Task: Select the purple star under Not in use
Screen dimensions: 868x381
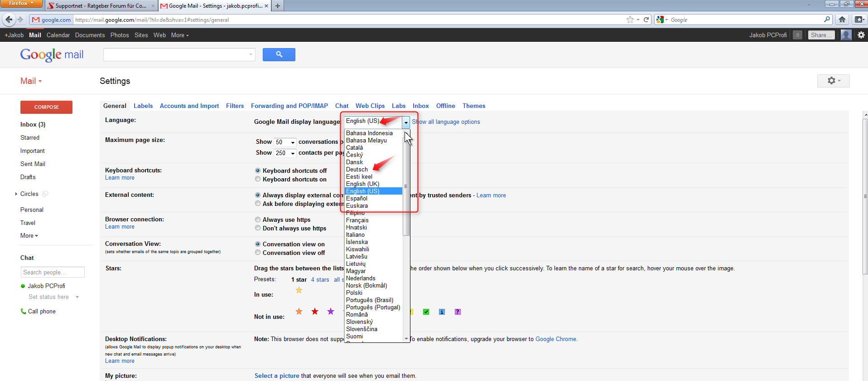Action: 331,311
